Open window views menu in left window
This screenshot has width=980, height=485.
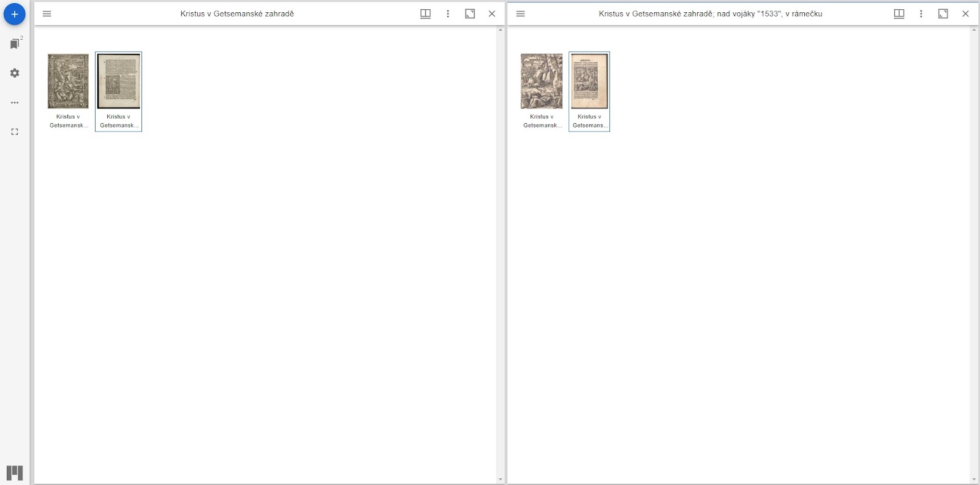click(426, 13)
